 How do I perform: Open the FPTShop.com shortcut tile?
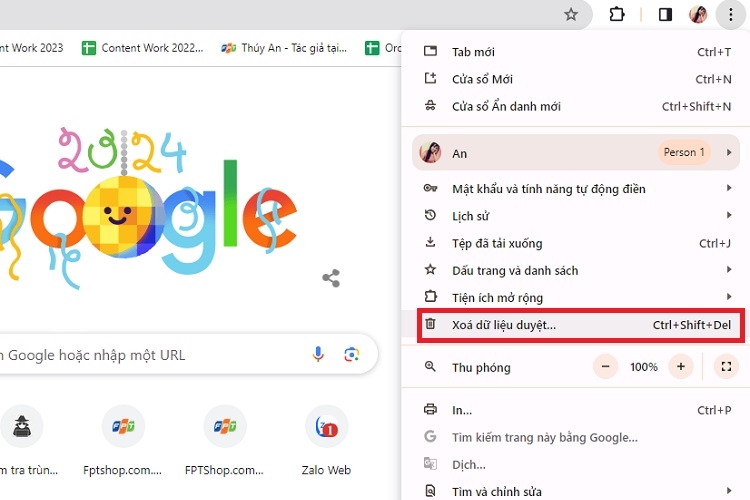pos(224,441)
